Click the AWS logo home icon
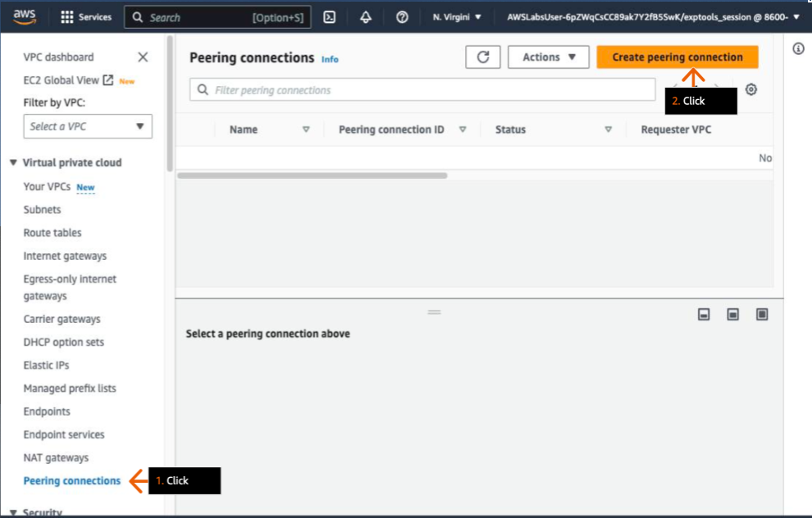This screenshot has height=518, width=812. pyautogui.click(x=25, y=16)
